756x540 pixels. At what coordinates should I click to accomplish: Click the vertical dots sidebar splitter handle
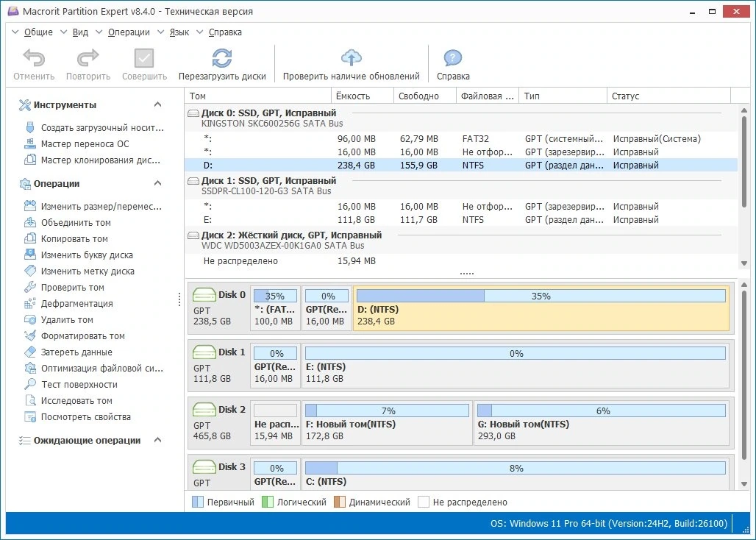point(179,299)
